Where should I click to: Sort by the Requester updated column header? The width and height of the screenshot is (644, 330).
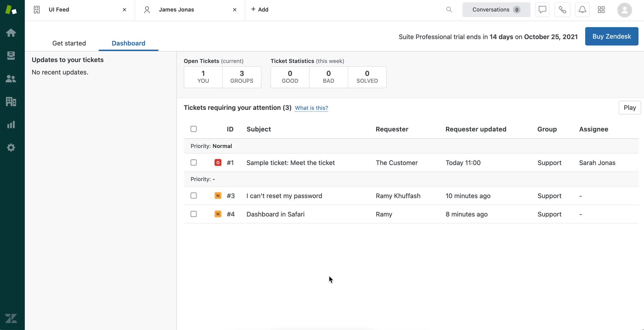click(x=476, y=129)
